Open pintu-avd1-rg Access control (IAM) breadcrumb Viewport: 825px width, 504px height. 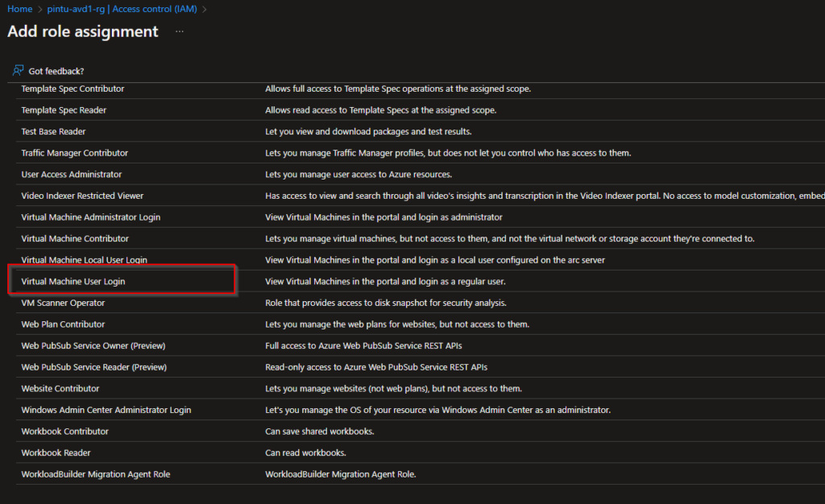(122, 9)
